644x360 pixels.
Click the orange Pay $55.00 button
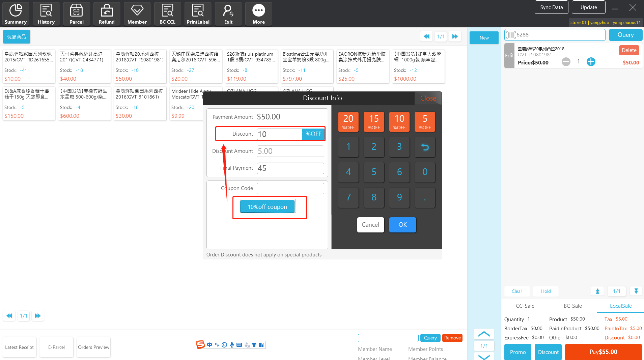[603, 352]
